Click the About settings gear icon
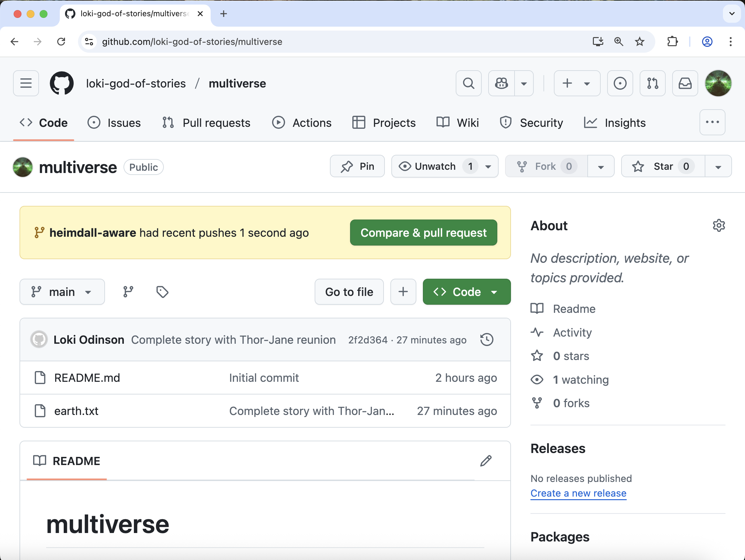 pos(718,225)
